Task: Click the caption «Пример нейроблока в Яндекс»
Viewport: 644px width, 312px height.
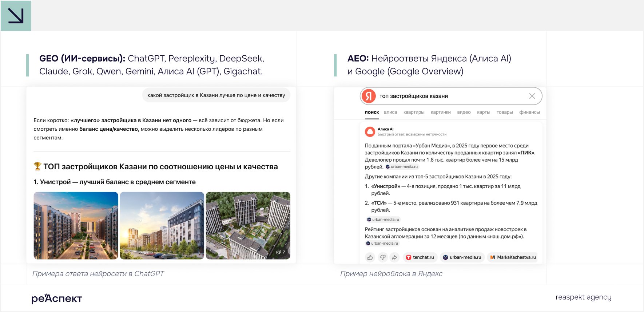Action: click(391, 274)
